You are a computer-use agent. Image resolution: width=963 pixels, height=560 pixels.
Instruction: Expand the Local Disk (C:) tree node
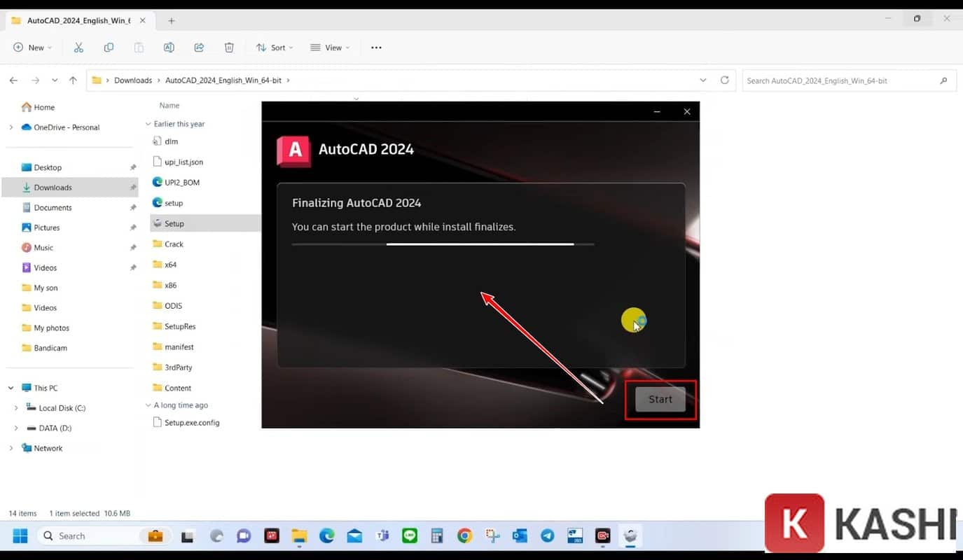pyautogui.click(x=16, y=408)
